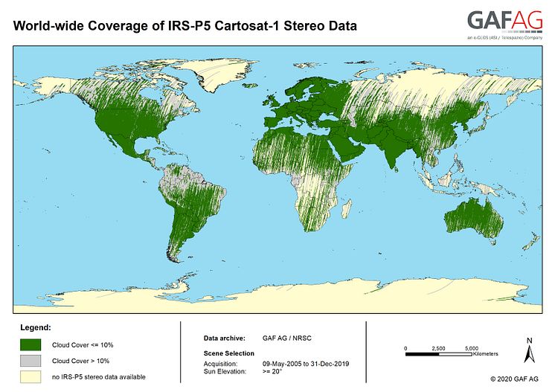
Task: Click the north arrow compass symbol
Action: click(x=528, y=351)
